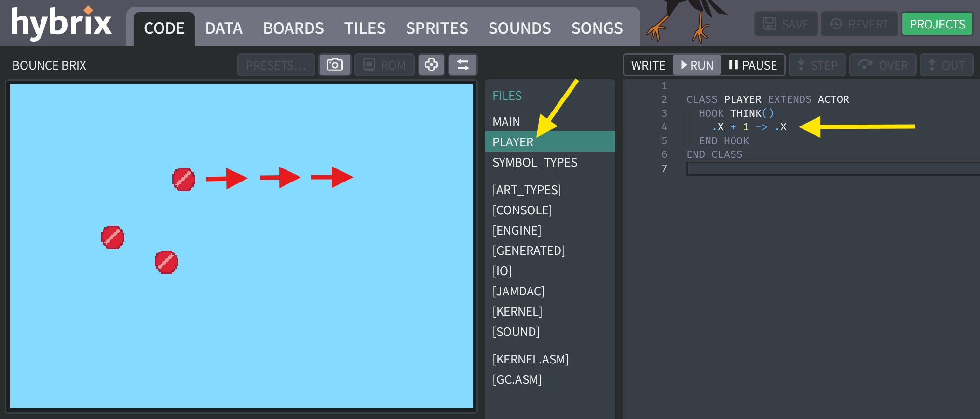The width and height of the screenshot is (980, 419).
Task: Click the gamepad controls icon
Action: (431, 65)
